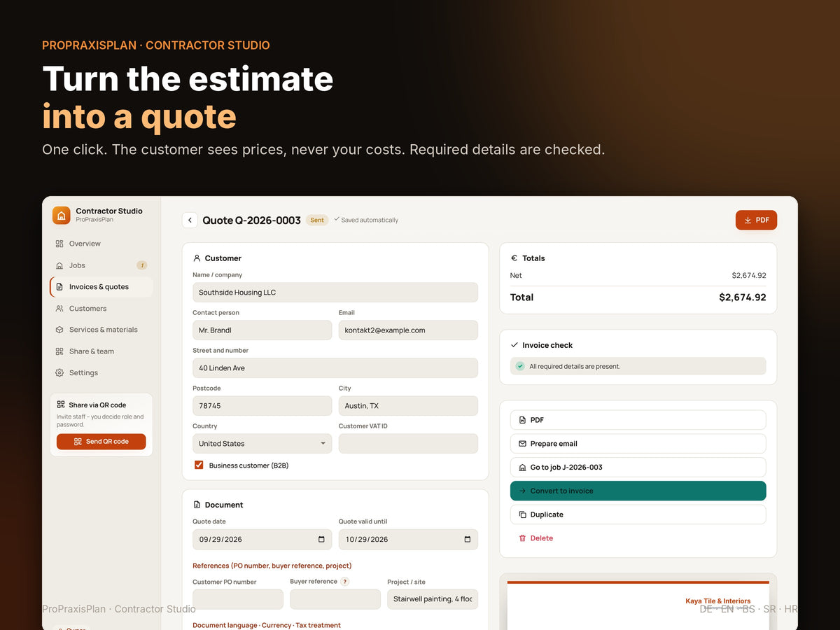Image resolution: width=840 pixels, height=630 pixels.
Task: Click the Quote valid until field
Action: [x=408, y=540]
